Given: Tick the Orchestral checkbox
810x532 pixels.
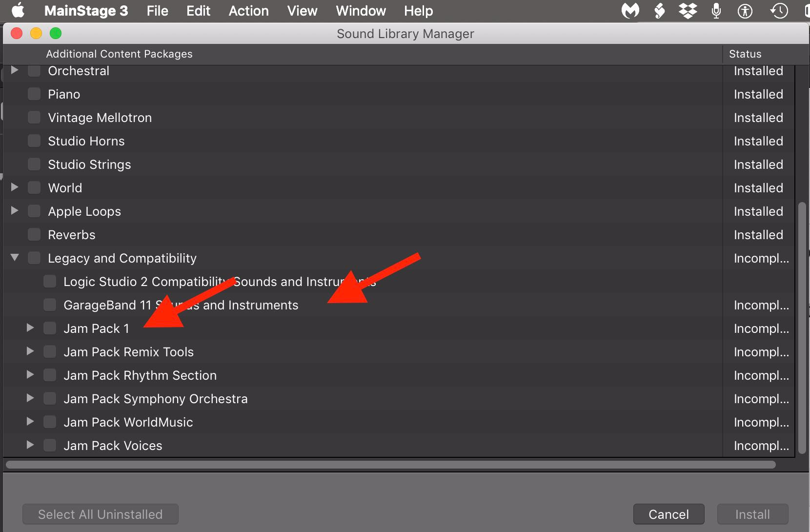Looking at the screenshot, I should (x=34, y=71).
